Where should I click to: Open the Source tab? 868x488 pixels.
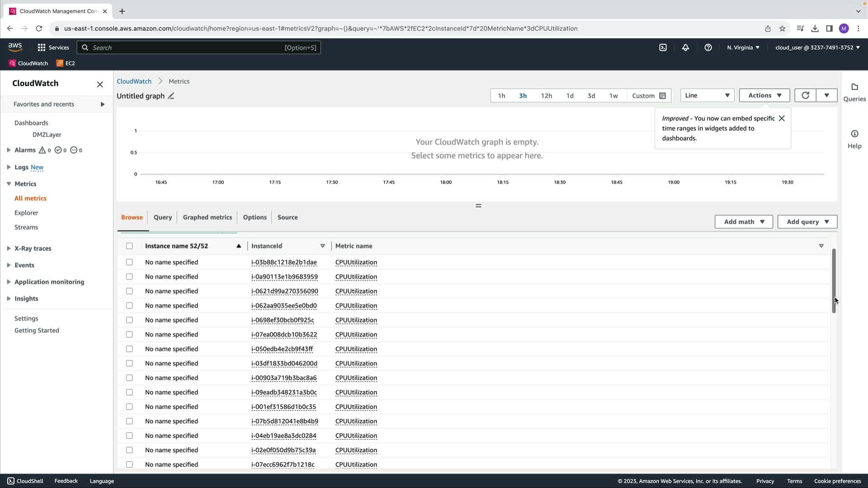[x=288, y=217]
